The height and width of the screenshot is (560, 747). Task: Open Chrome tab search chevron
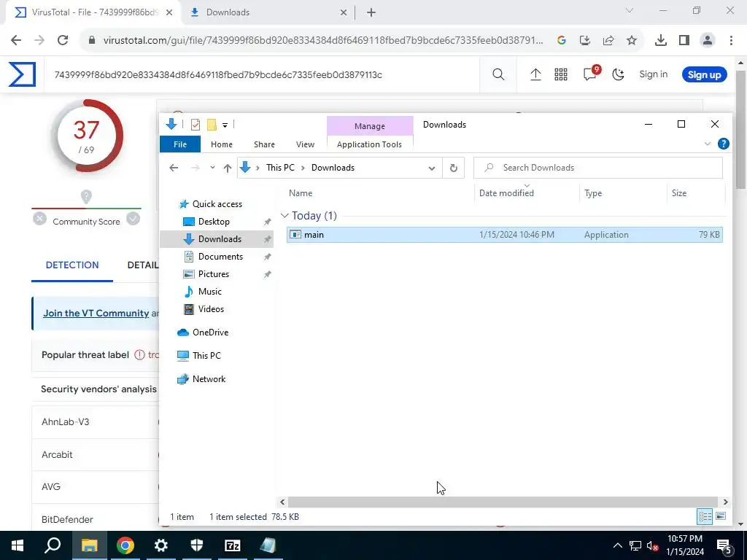(x=630, y=10)
